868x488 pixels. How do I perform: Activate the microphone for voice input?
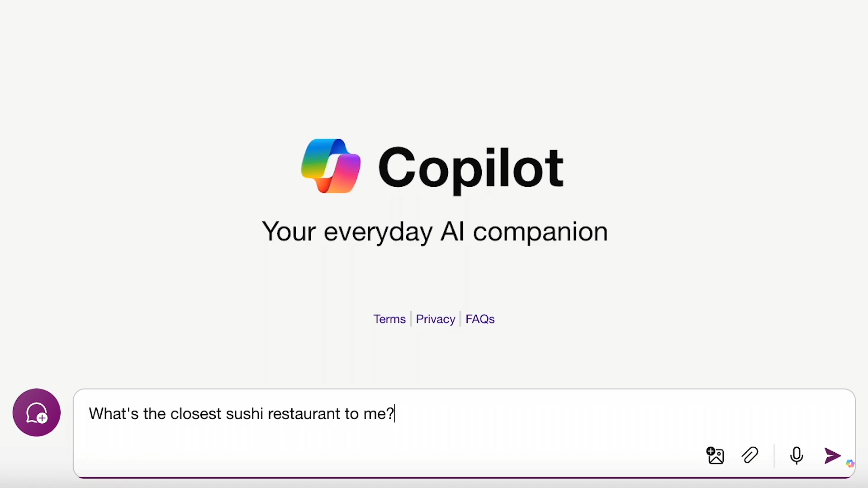[797, 455]
